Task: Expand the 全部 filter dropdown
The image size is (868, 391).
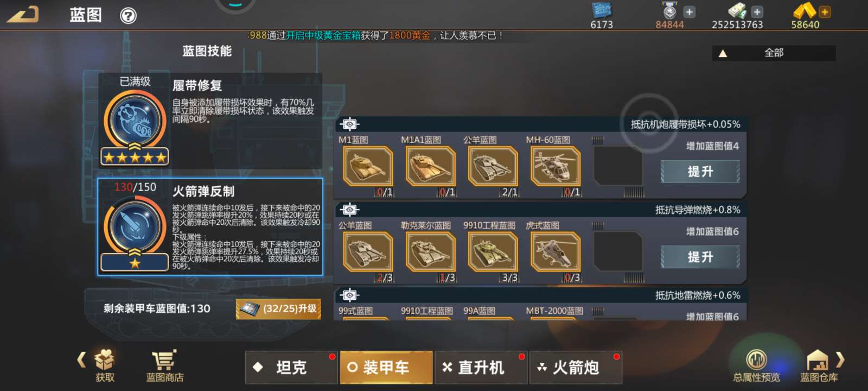Action: coord(774,53)
